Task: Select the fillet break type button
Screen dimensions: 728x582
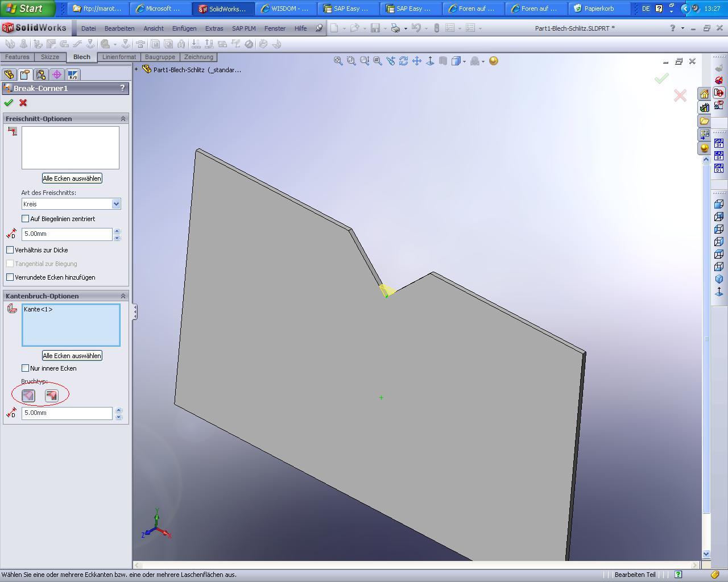Action: (x=52, y=396)
